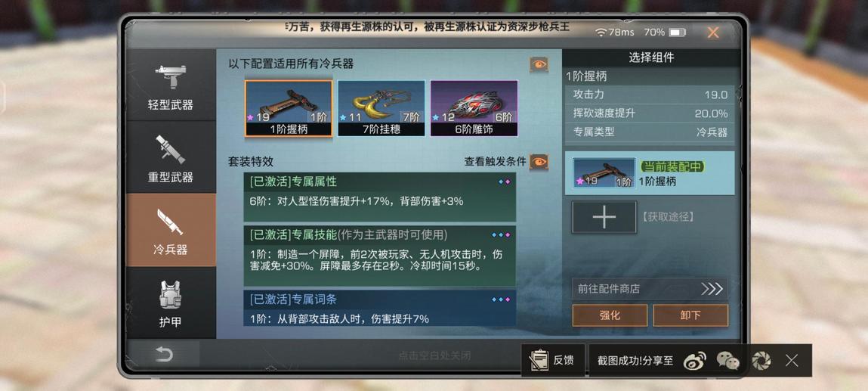
Task: Share the screenshot to Weibo
Action: click(695, 361)
